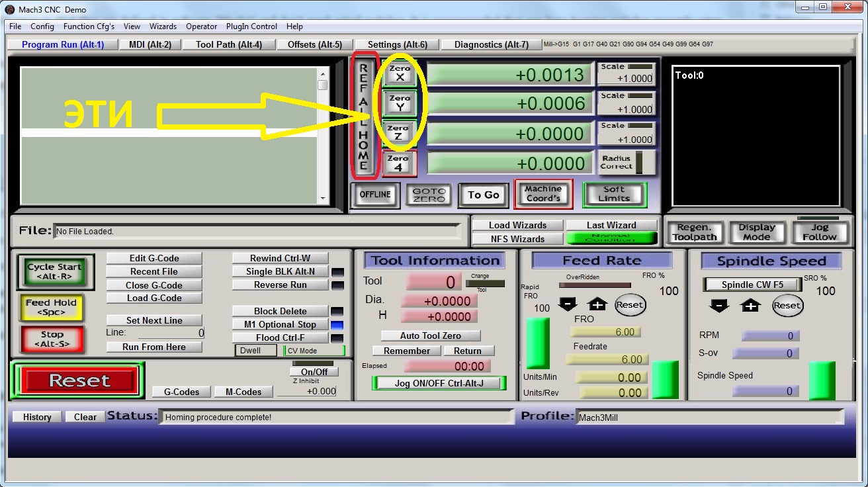Toggle Soft Limits
The image size is (868, 487).
click(x=614, y=195)
